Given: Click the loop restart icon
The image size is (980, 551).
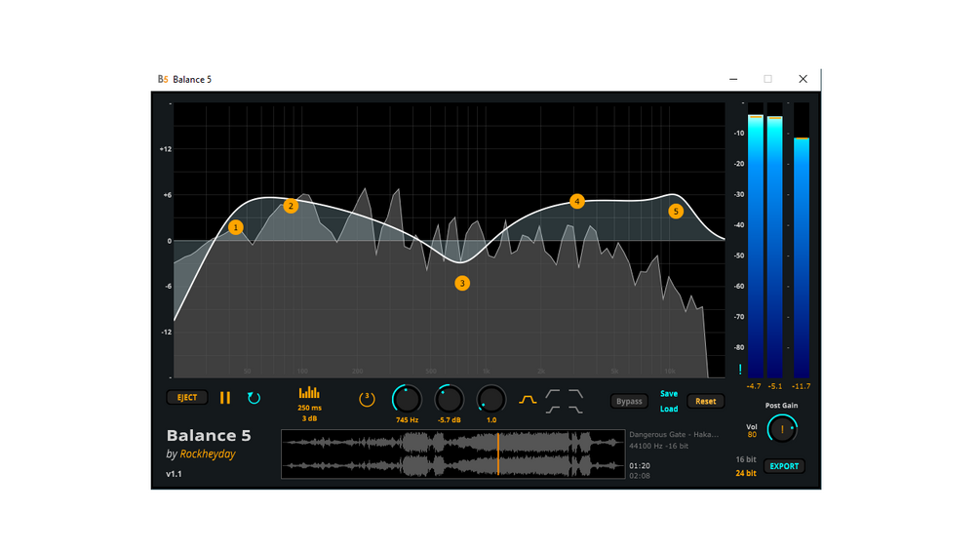Looking at the screenshot, I should pyautogui.click(x=254, y=398).
